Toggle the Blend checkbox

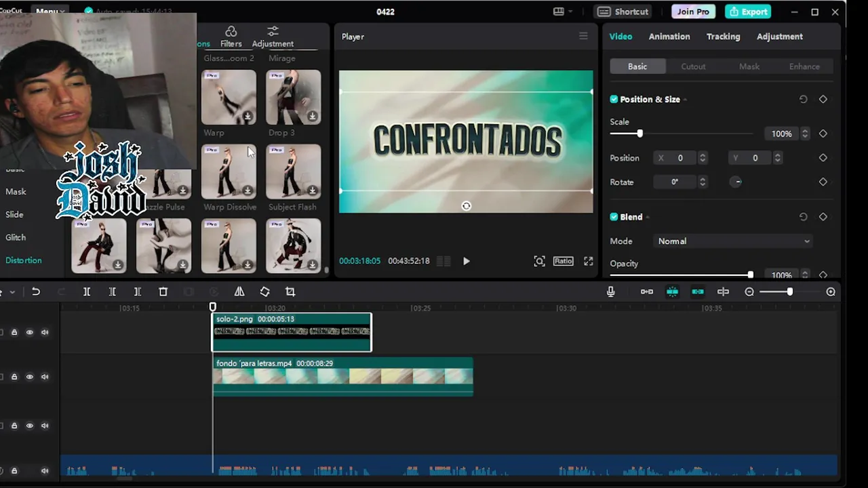(x=614, y=217)
